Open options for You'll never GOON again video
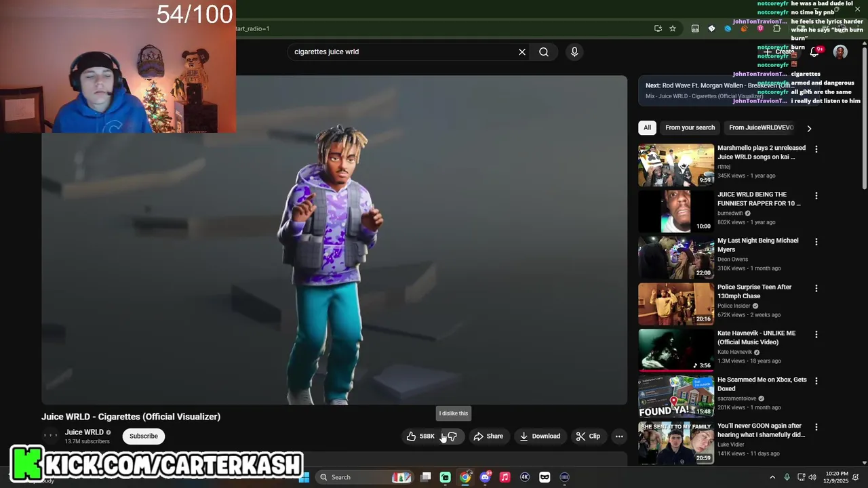868x488 pixels. (816, 428)
